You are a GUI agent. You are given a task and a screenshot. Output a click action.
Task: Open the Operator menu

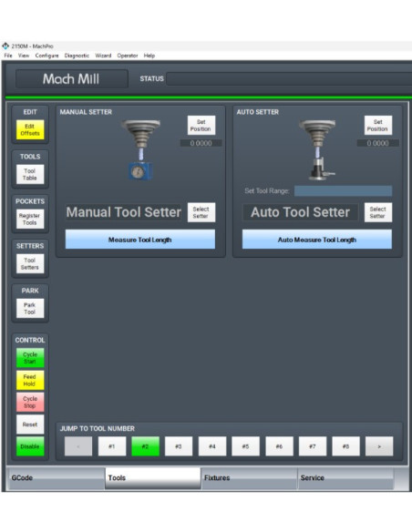tap(128, 56)
